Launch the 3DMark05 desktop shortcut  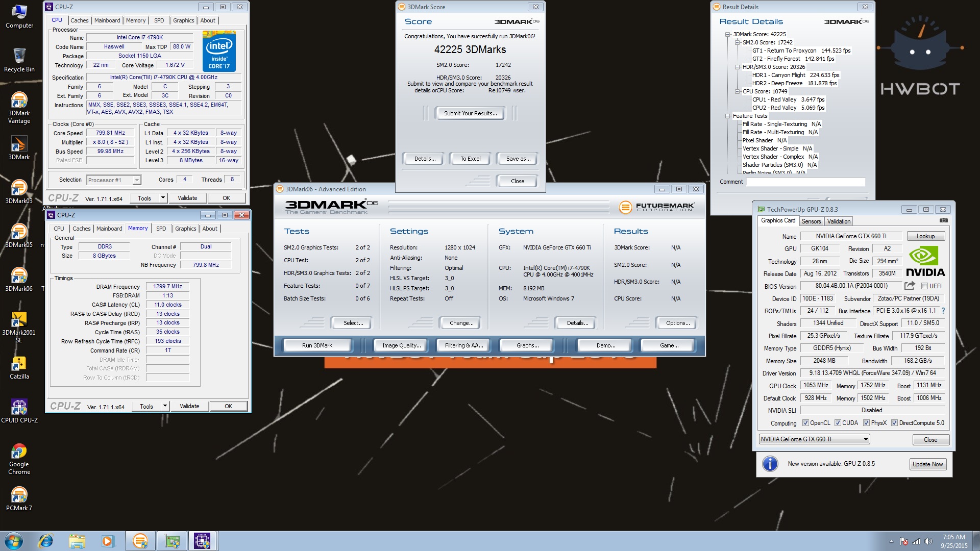[x=19, y=236]
